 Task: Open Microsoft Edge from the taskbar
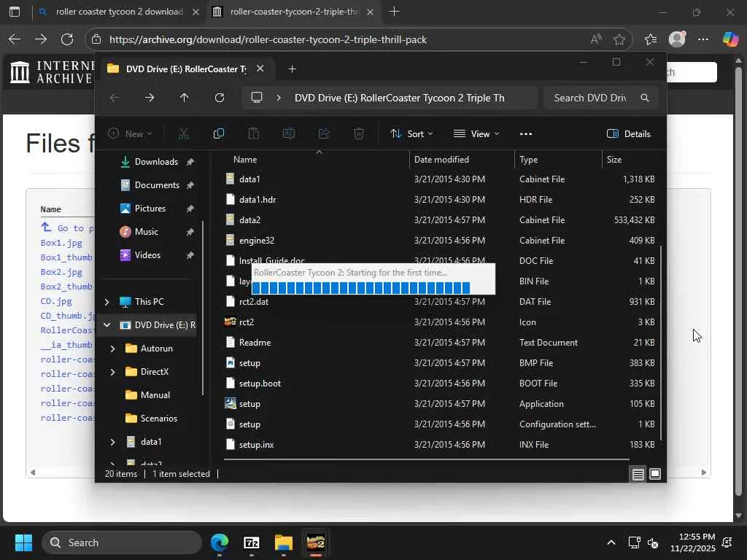pos(220,542)
